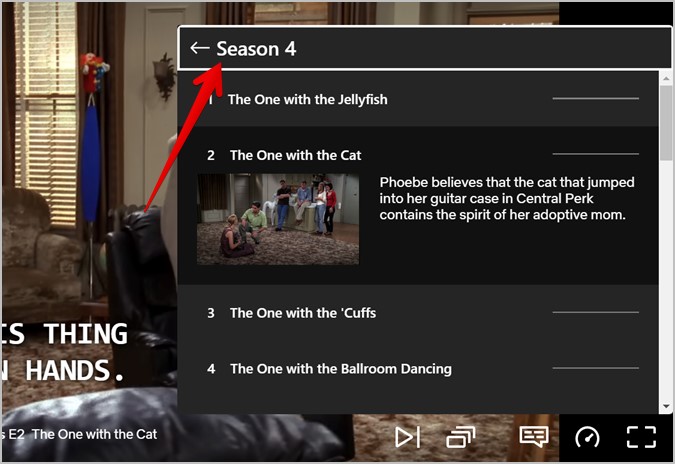The image size is (675, 464).
Task: Click the Season 4 header label
Action: (x=256, y=49)
